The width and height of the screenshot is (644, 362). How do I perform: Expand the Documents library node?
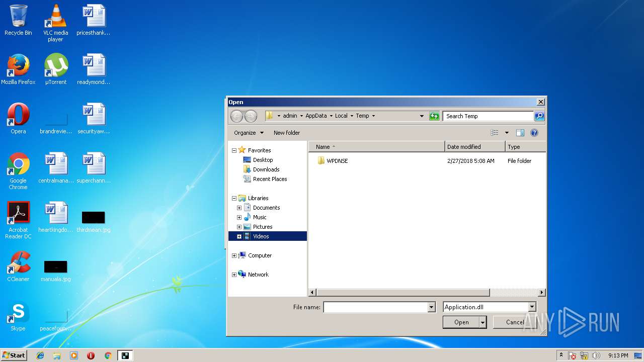[239, 208]
